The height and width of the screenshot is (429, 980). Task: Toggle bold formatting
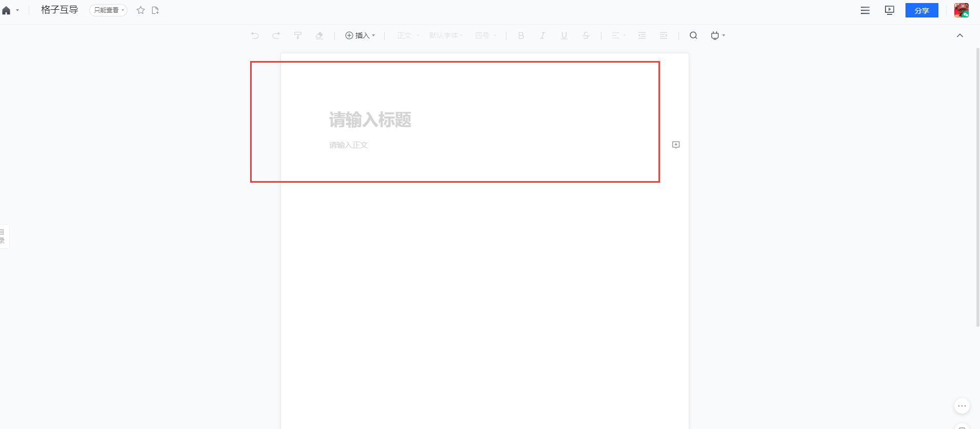point(521,35)
